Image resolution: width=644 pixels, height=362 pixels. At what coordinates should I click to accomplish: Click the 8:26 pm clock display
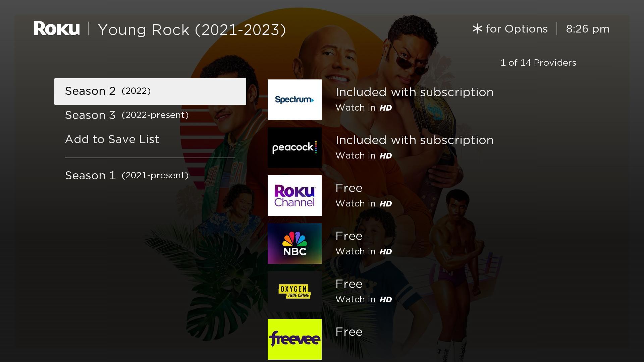[587, 29]
